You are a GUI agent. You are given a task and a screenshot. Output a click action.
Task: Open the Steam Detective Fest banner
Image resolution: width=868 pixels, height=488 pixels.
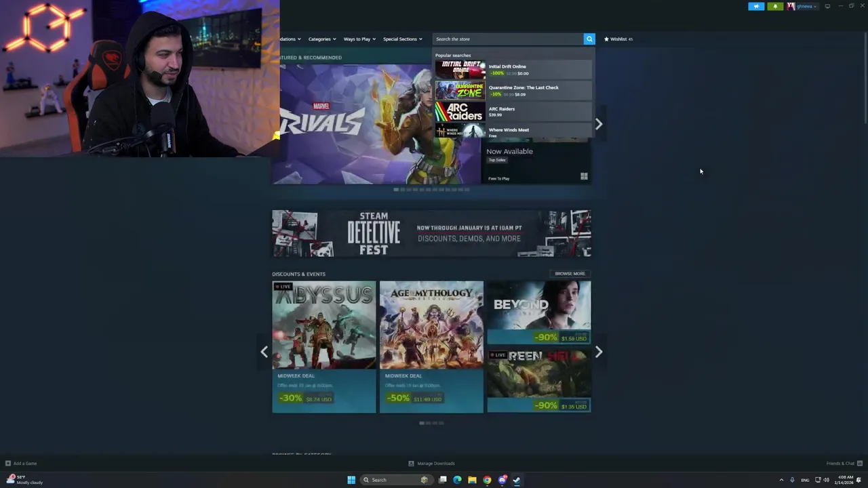(431, 233)
